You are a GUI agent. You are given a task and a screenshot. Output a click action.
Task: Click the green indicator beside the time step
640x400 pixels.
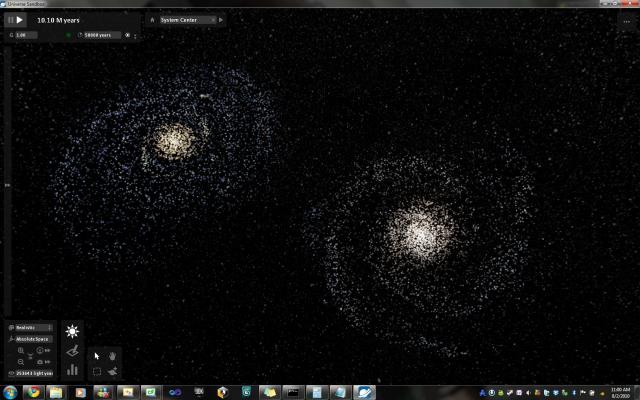[68, 35]
